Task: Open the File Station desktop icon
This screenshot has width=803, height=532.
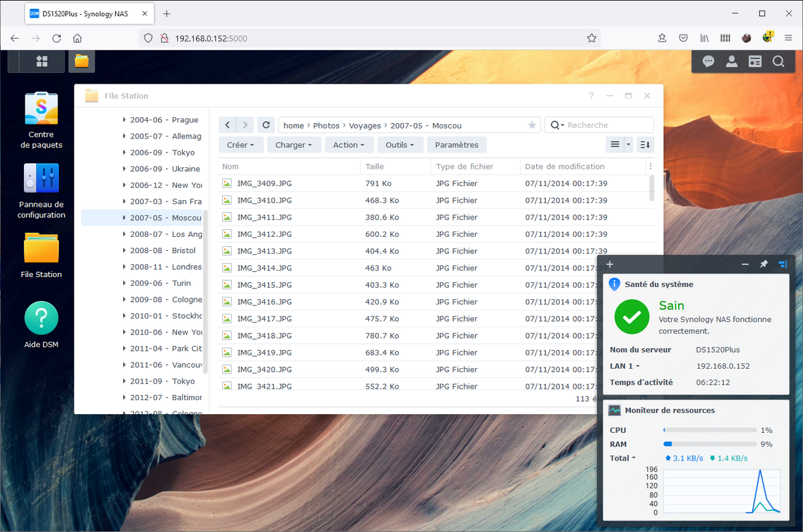Action: 41,255
